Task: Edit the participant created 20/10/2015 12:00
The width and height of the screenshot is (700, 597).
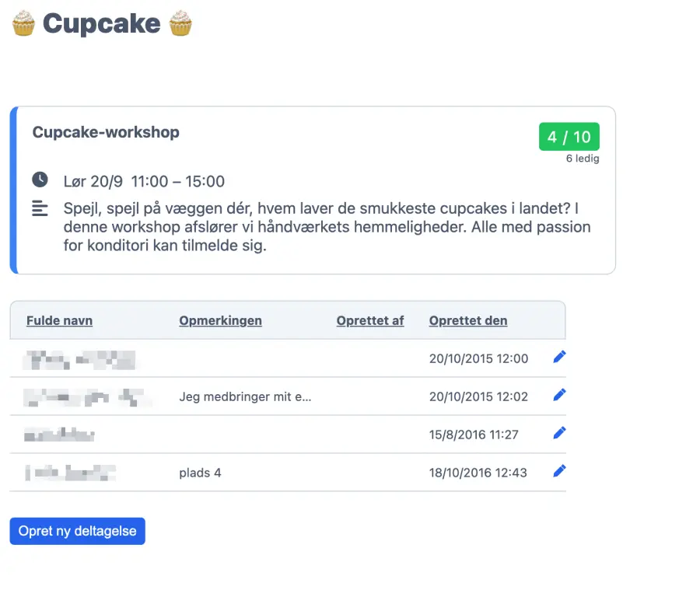Action: pyautogui.click(x=559, y=357)
